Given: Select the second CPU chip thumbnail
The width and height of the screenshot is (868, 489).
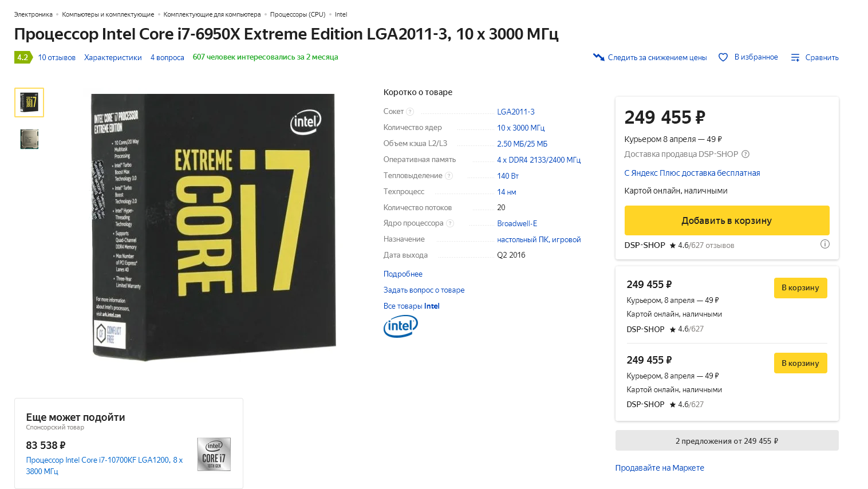Looking at the screenshot, I should (29, 139).
